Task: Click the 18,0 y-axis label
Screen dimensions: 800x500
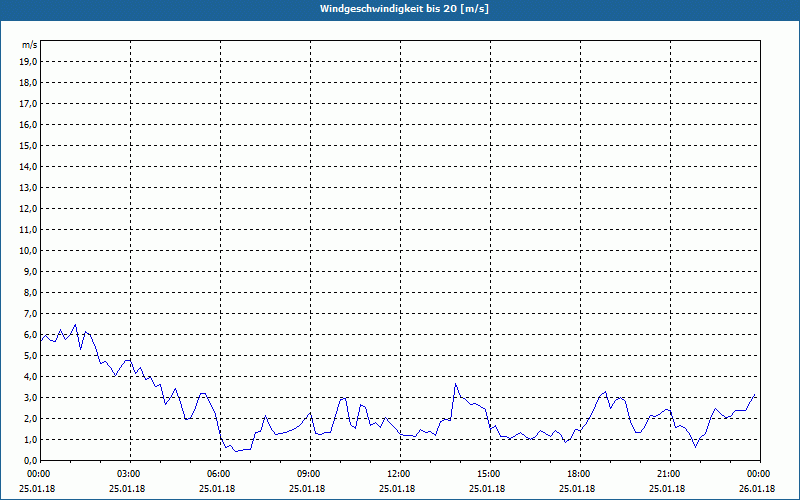Action: [x=28, y=83]
